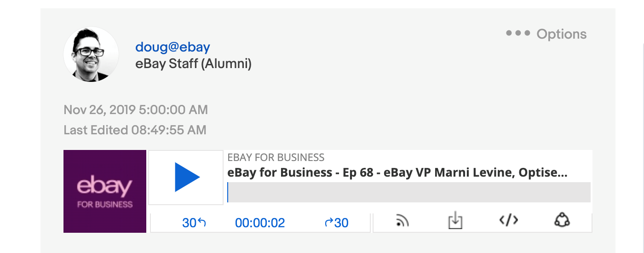Open the embed code icon
The width and height of the screenshot is (644, 253).
[509, 220]
